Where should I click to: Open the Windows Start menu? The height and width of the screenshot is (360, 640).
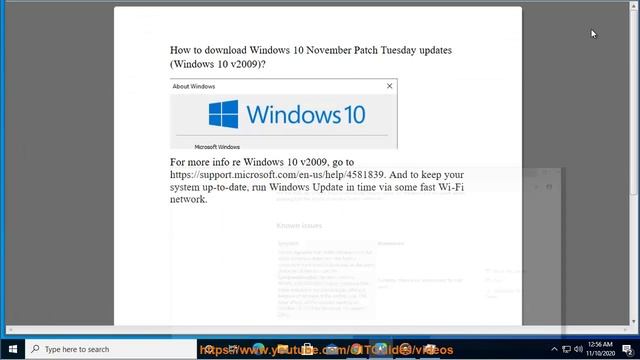pos(13,349)
